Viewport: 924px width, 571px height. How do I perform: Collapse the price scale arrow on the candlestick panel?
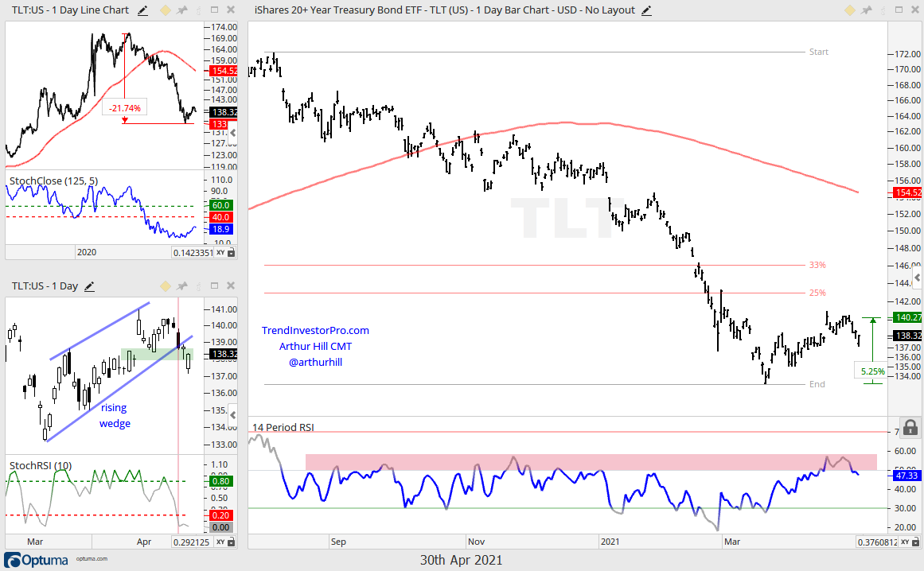click(232, 415)
